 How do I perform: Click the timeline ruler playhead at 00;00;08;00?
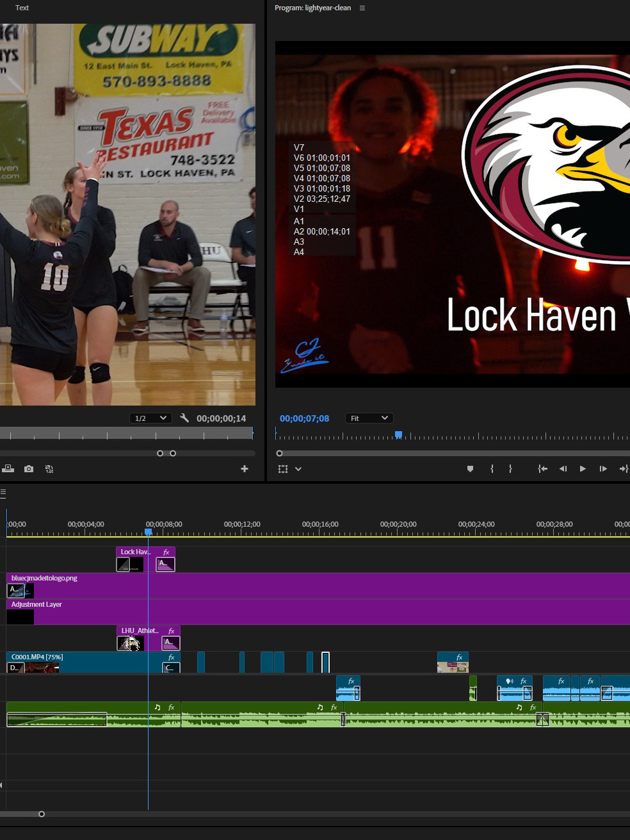(149, 532)
